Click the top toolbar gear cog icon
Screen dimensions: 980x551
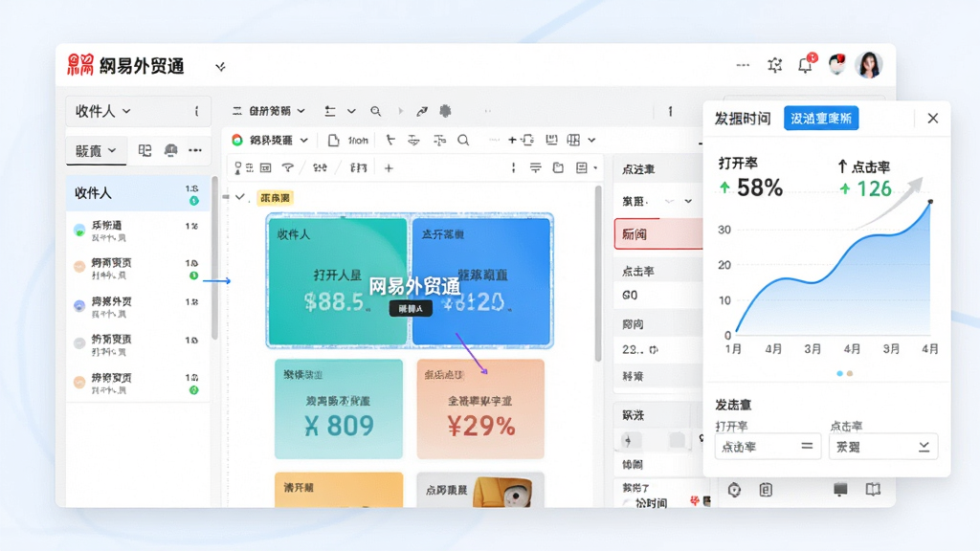point(445,111)
